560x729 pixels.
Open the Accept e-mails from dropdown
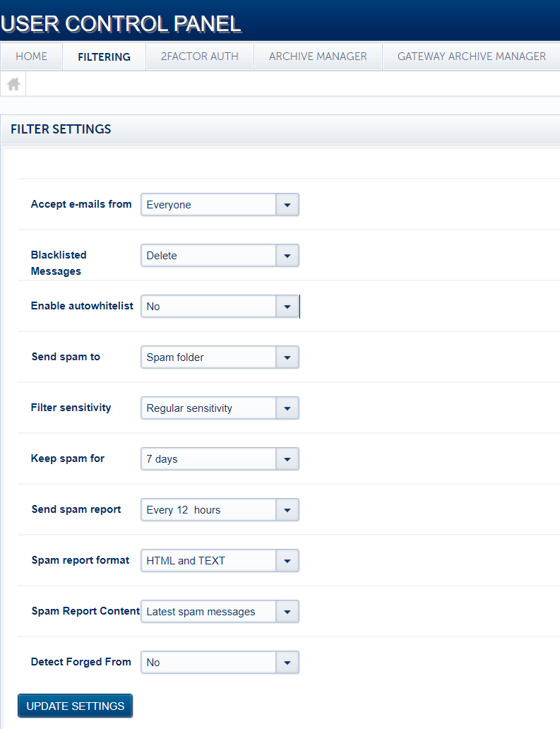(x=287, y=204)
